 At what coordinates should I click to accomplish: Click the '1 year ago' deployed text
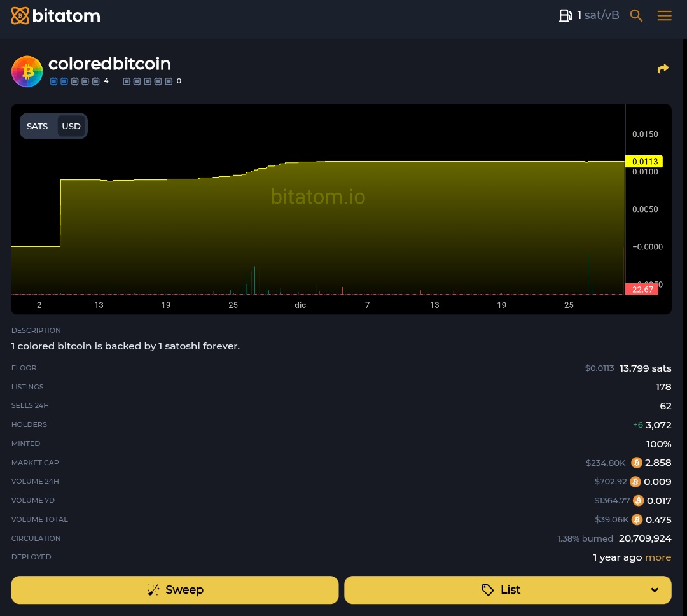pyautogui.click(x=617, y=557)
